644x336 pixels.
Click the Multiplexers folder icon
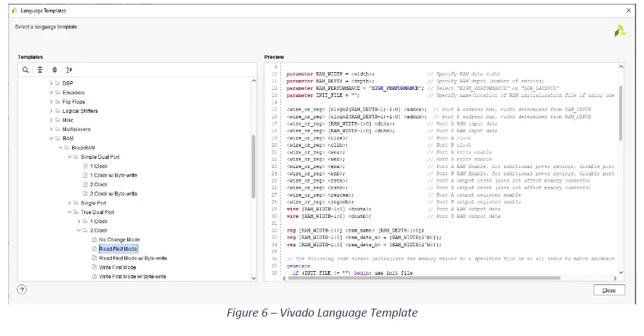tap(58, 129)
